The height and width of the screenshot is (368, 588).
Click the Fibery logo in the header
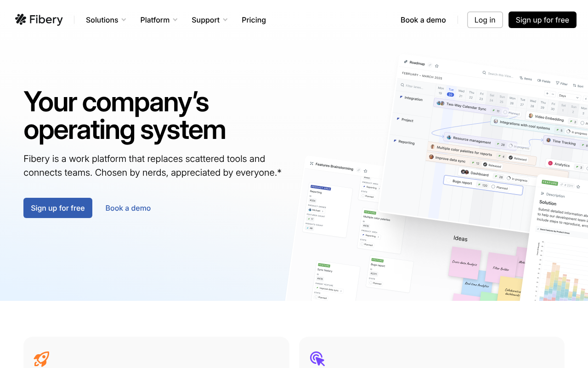[x=39, y=20]
